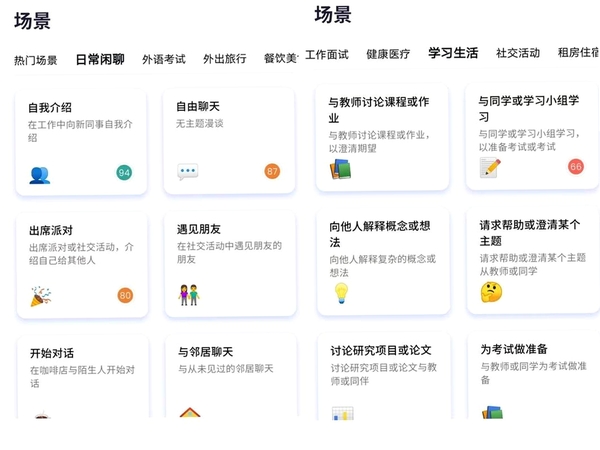Click the speech bubble icon on 自由聊天 card
The image size is (600, 450).
[188, 171]
